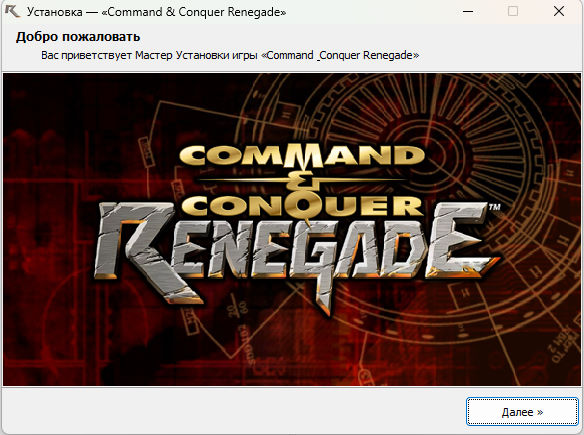Viewport: 584px width, 435px height.
Task: Click the Добро пожаловать heading
Action: tap(78, 37)
